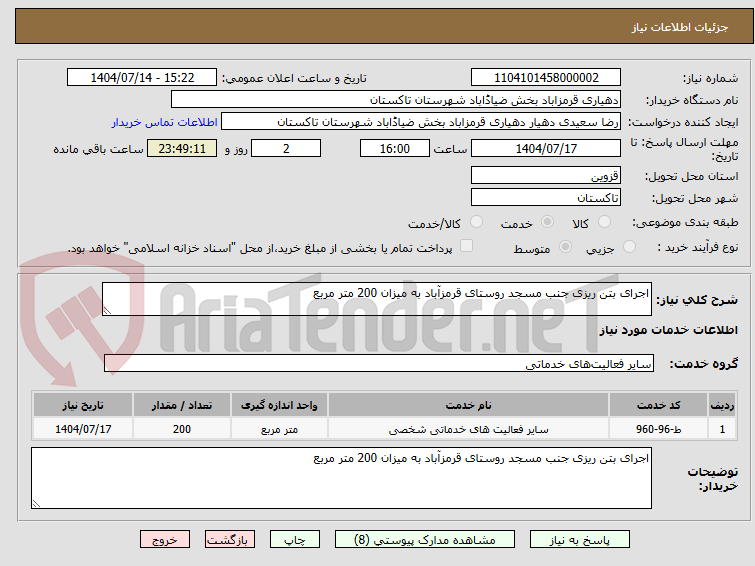Open 'مشاهده مدارک پیوستی (8)' attachments
Image resolution: width=755 pixels, height=566 pixels.
425,540
